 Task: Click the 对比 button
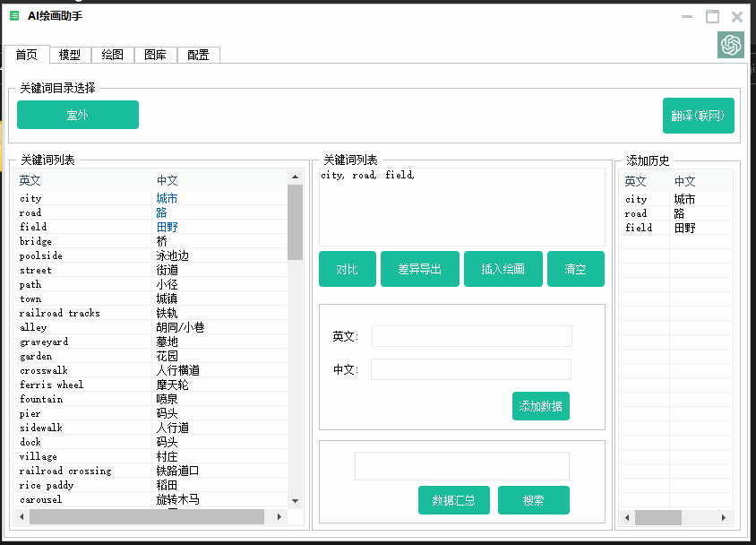[x=347, y=268]
